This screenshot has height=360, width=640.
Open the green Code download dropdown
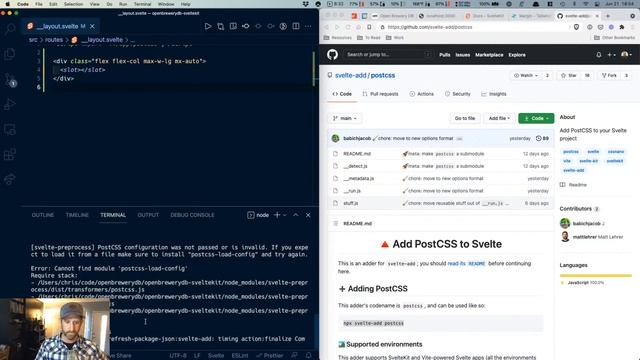point(536,118)
